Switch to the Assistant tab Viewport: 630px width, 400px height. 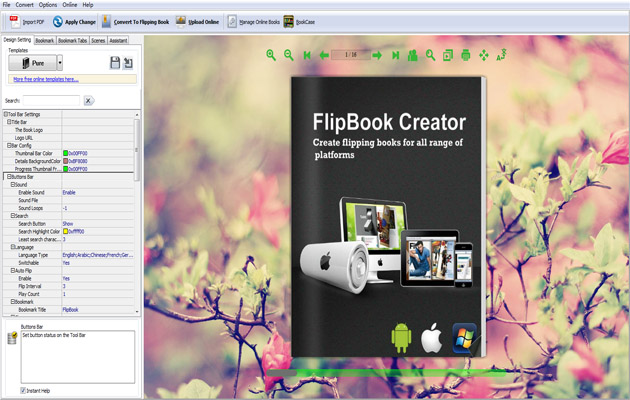click(x=118, y=40)
